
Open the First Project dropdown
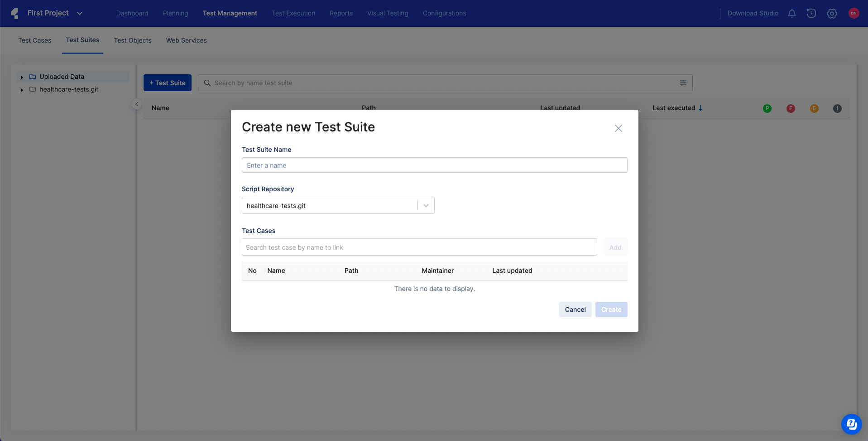[x=55, y=13]
